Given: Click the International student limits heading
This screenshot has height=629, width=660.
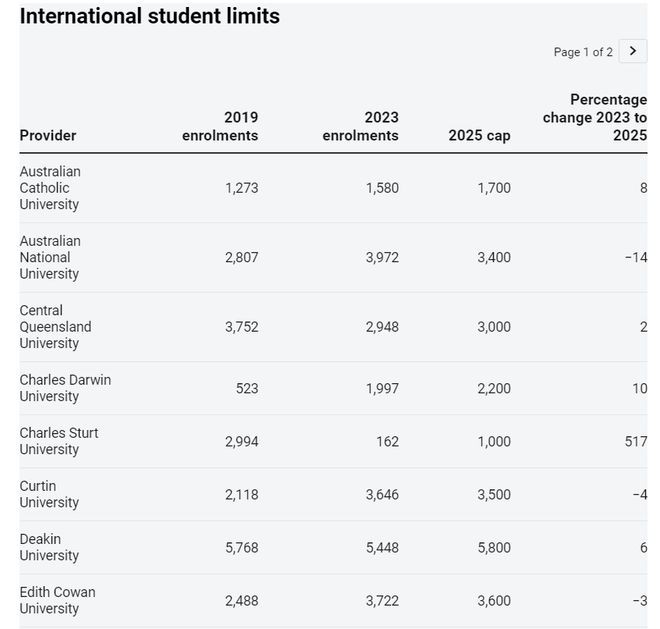Looking at the screenshot, I should click(150, 17).
